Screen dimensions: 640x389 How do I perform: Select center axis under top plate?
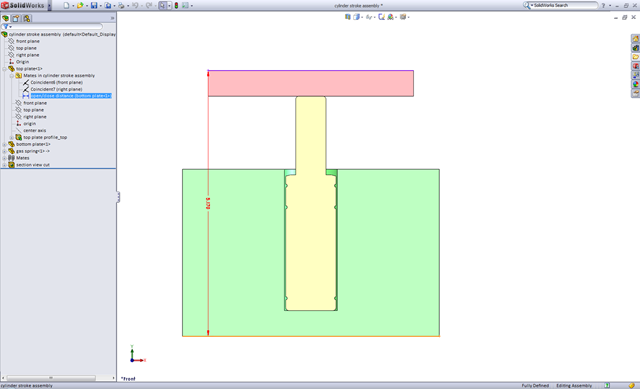[x=35, y=131]
